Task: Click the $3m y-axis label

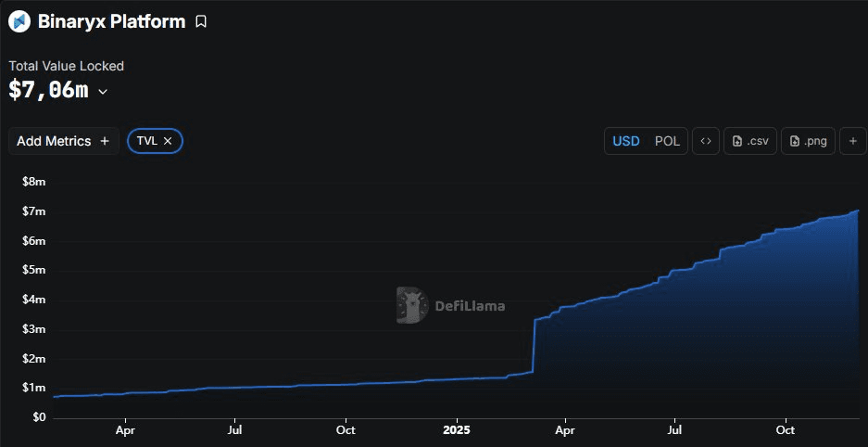Action: (x=33, y=329)
